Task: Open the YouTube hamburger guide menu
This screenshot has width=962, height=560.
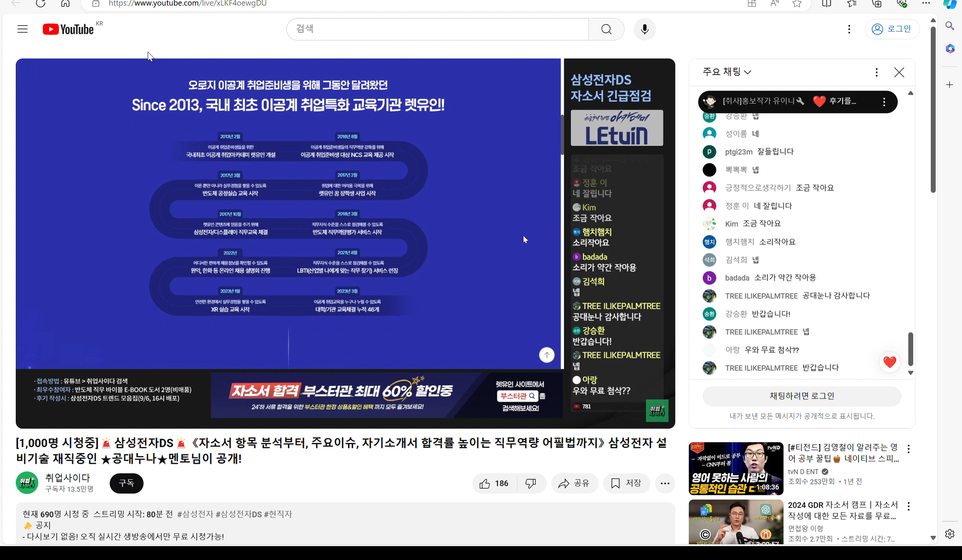Action: (23, 29)
